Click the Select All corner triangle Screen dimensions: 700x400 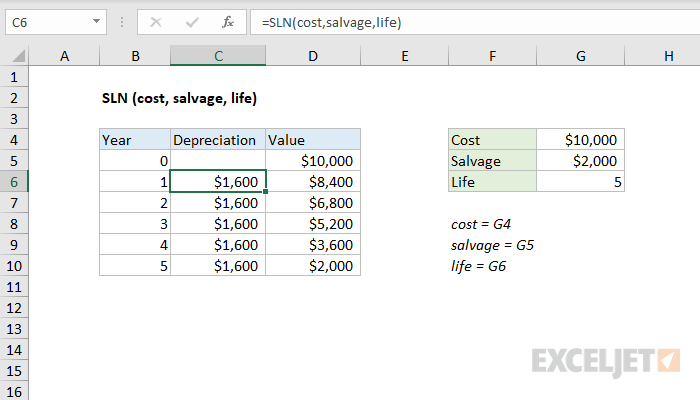(x=19, y=56)
